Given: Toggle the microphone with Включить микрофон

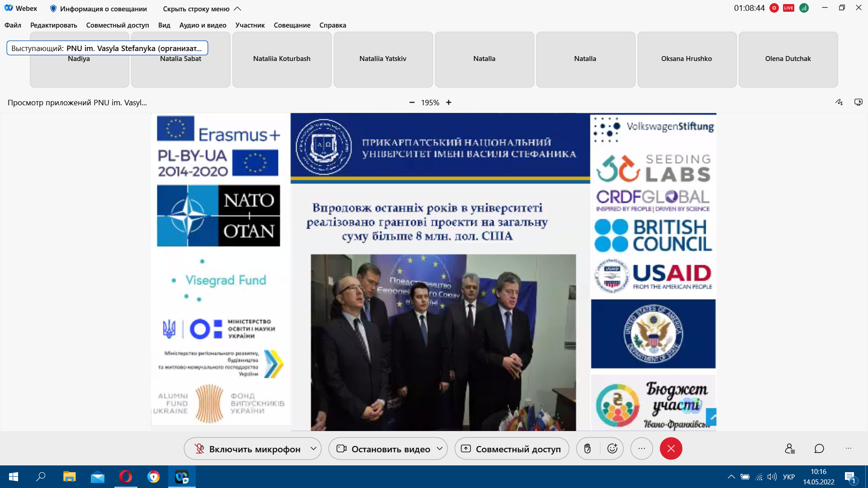Looking at the screenshot, I should [248, 449].
